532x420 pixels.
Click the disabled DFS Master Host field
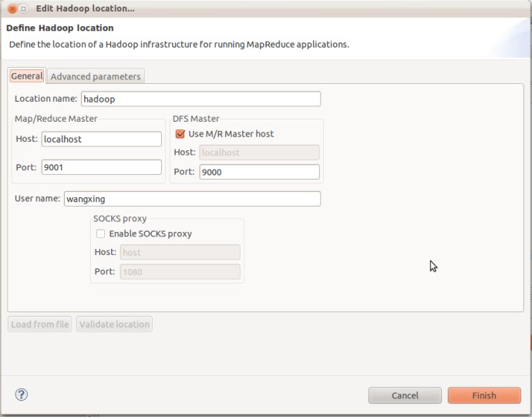click(260, 153)
